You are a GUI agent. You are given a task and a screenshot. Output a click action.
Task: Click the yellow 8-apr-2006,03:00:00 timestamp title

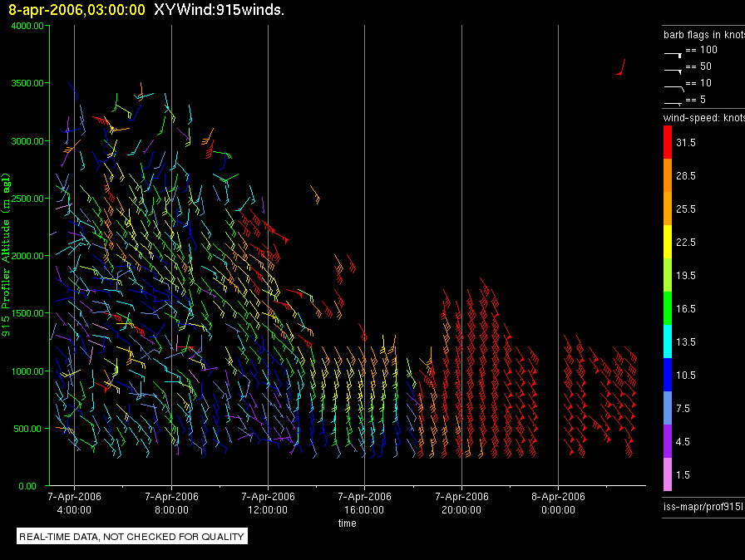click(76, 10)
